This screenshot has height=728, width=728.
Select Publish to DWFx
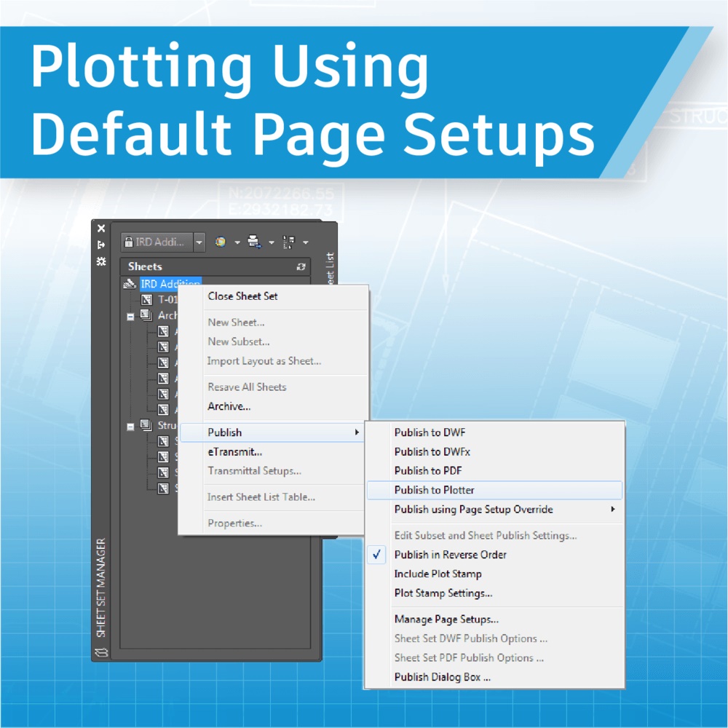(x=432, y=452)
